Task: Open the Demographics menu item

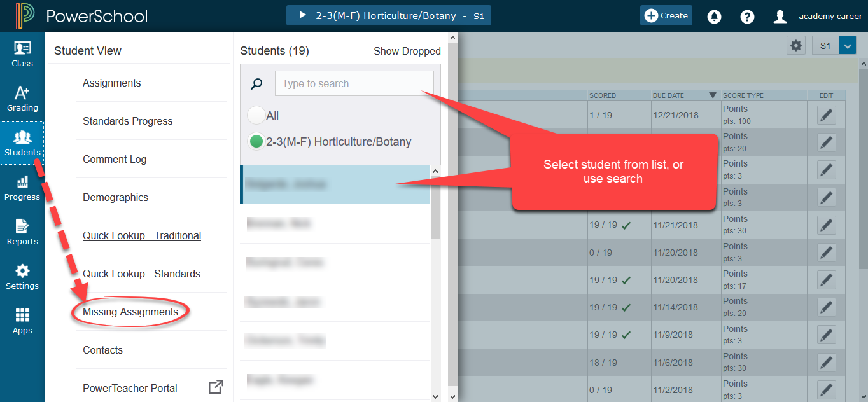Action: [116, 197]
